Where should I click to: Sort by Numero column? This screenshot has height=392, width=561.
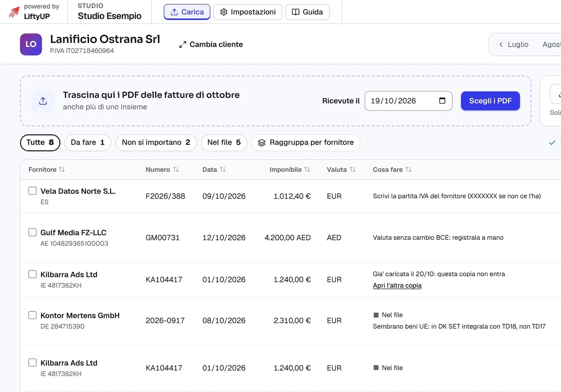(x=162, y=169)
